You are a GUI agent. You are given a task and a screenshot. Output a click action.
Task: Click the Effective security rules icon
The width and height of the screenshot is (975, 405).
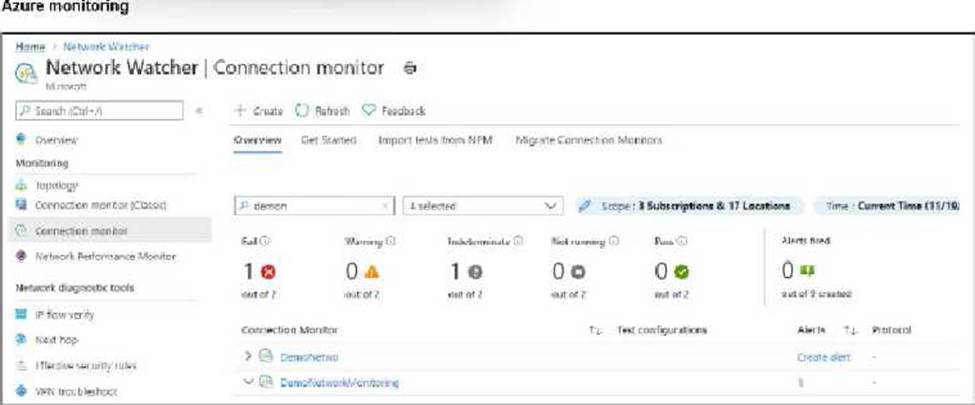coord(21,366)
